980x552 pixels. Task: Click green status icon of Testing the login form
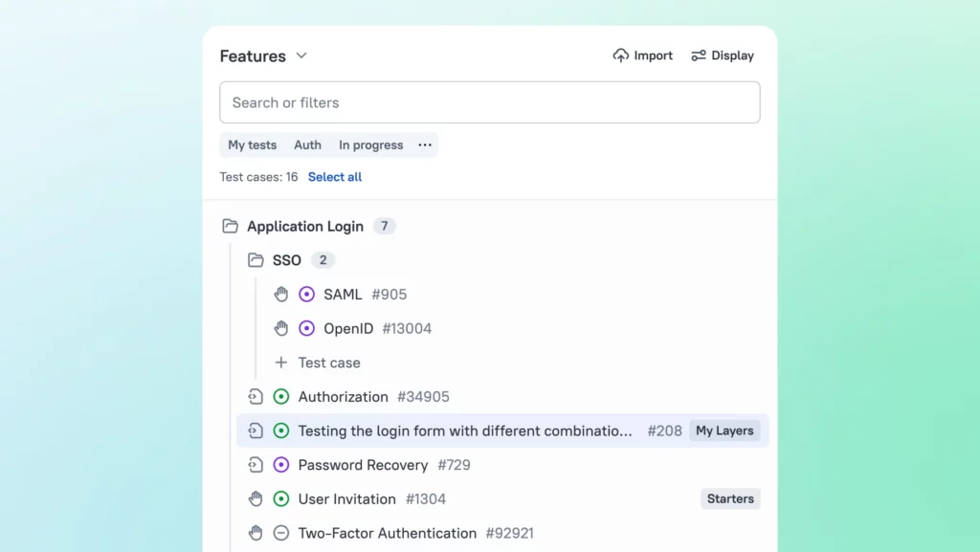tap(281, 431)
